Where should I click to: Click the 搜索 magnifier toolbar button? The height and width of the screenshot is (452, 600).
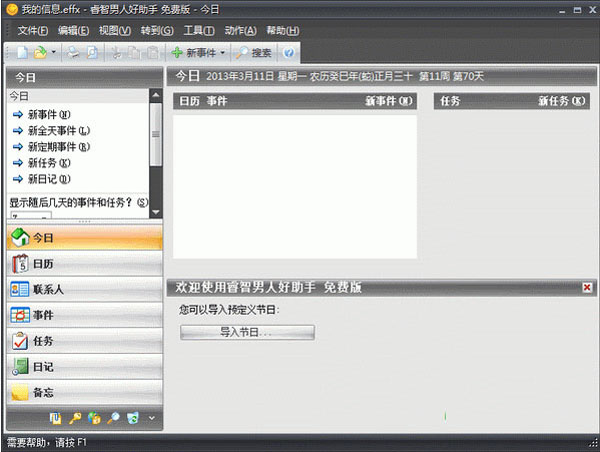pyautogui.click(x=253, y=53)
